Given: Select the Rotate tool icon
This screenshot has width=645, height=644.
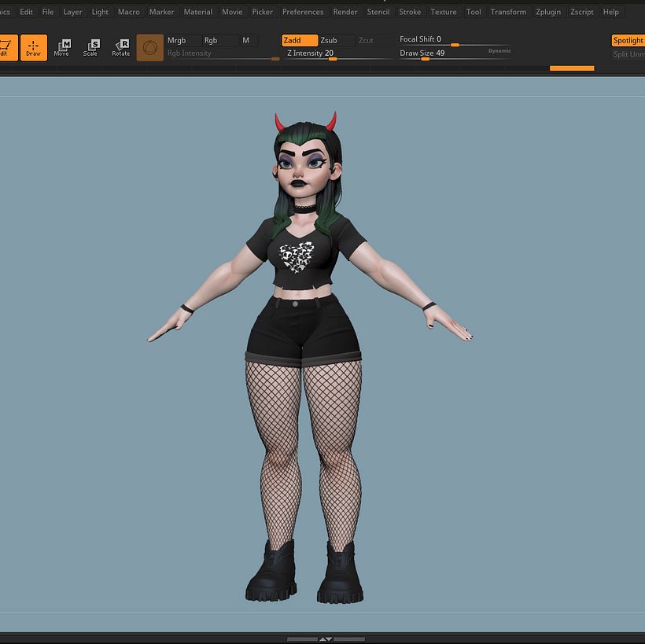Looking at the screenshot, I should click(x=121, y=47).
